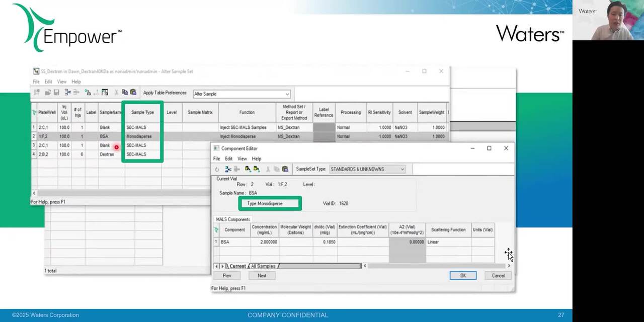The image size is (644, 322).
Task: Click the Alter Sample Set title bar app icon
Action: point(36,71)
